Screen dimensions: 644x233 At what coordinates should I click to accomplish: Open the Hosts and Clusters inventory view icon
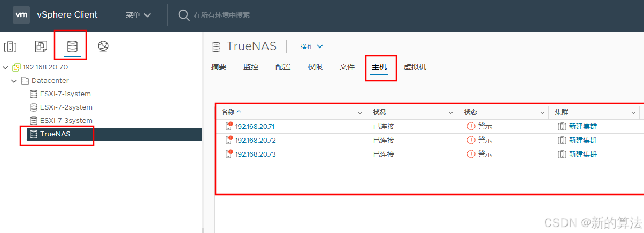point(10,46)
